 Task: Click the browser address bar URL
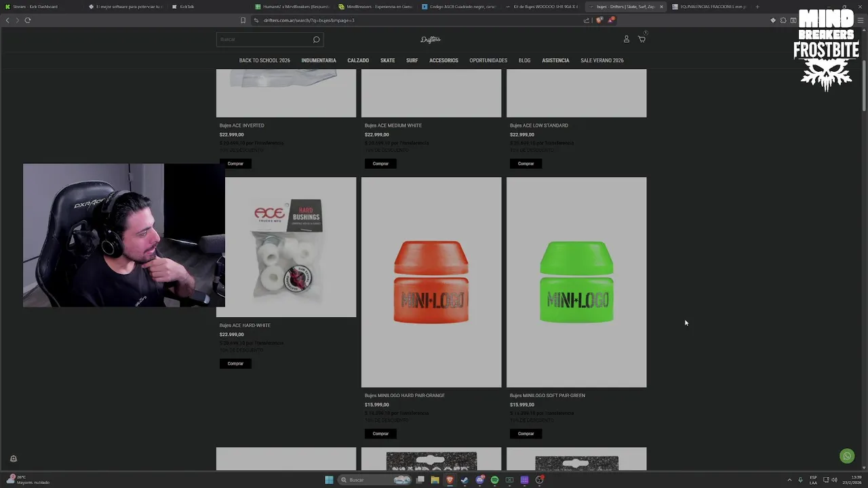(309, 20)
